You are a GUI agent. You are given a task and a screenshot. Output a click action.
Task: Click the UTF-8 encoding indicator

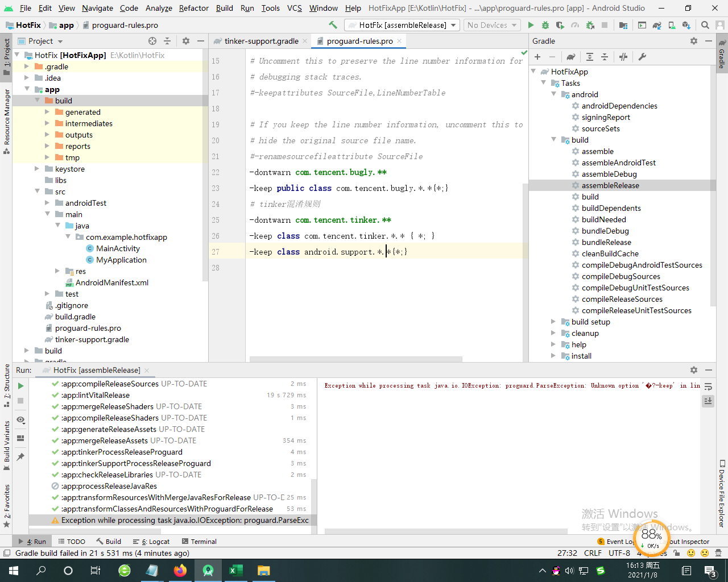point(619,553)
